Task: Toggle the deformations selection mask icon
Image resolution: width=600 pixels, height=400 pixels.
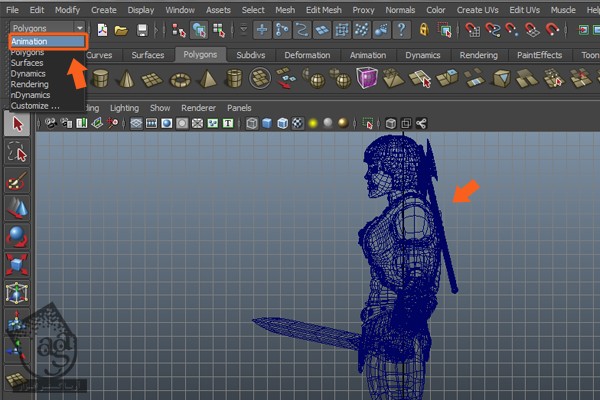Action: pyautogui.click(x=342, y=30)
